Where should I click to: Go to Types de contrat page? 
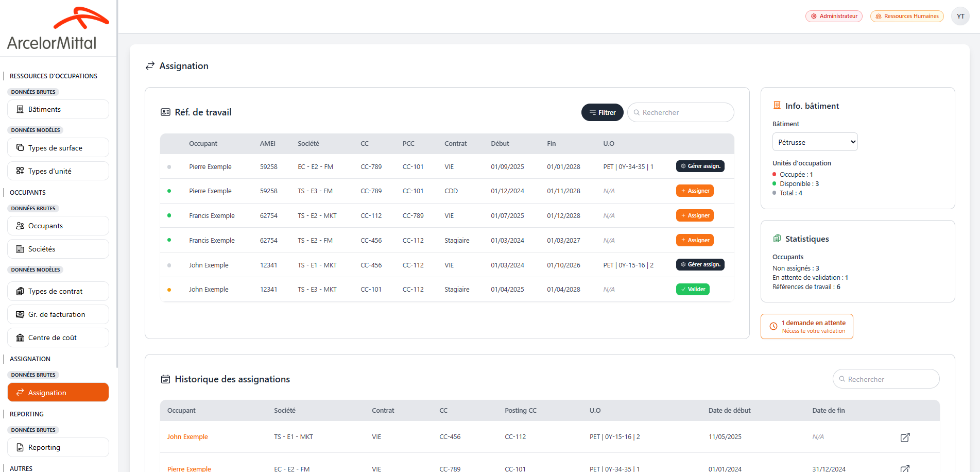pos(58,291)
